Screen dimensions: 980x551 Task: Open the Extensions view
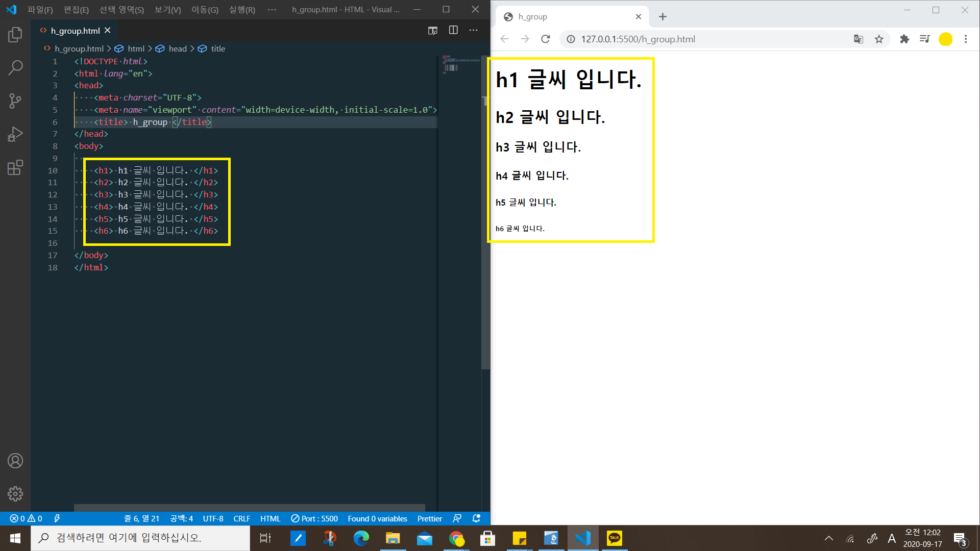15,167
